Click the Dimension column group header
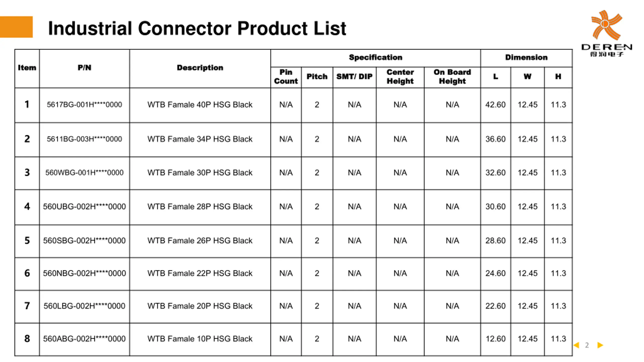This screenshot has height=362, width=644. point(526,58)
